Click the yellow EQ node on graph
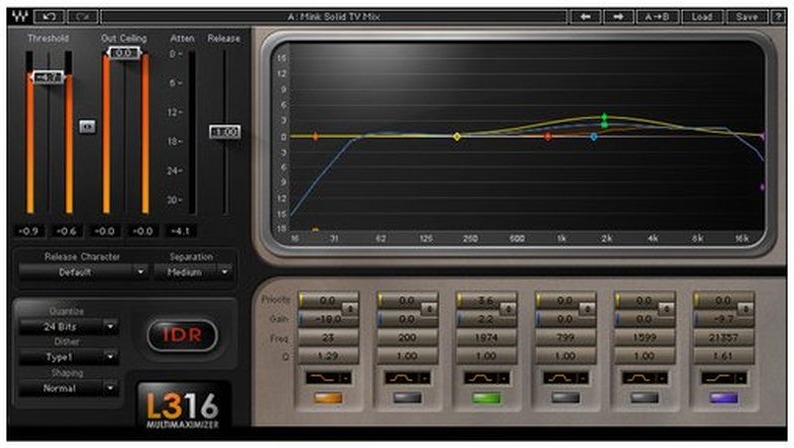 click(457, 137)
